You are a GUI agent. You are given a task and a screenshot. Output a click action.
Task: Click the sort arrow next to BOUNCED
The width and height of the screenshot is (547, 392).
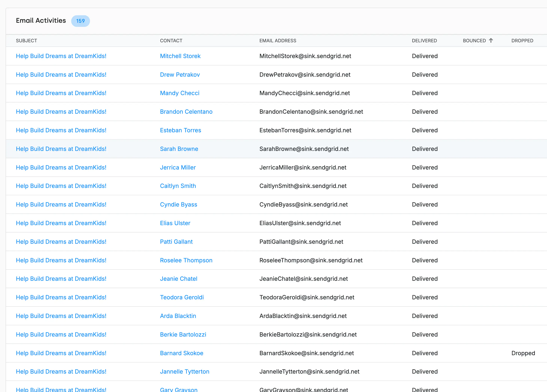click(x=491, y=41)
